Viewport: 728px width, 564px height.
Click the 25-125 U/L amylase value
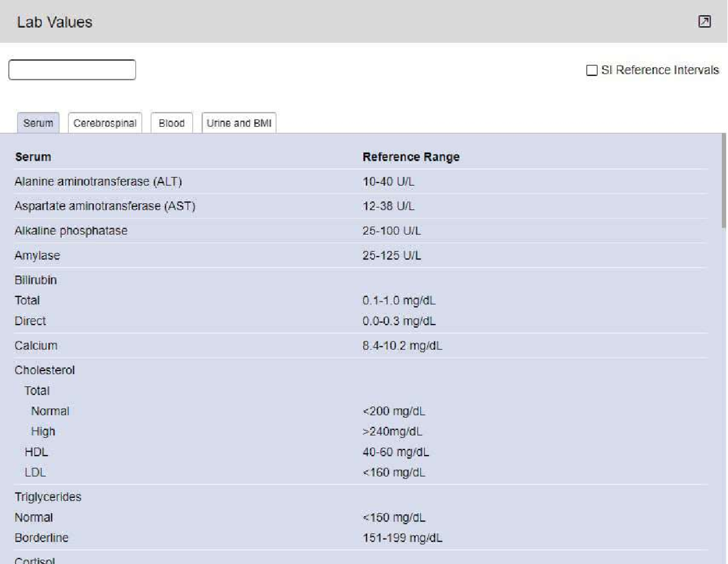pyautogui.click(x=391, y=255)
